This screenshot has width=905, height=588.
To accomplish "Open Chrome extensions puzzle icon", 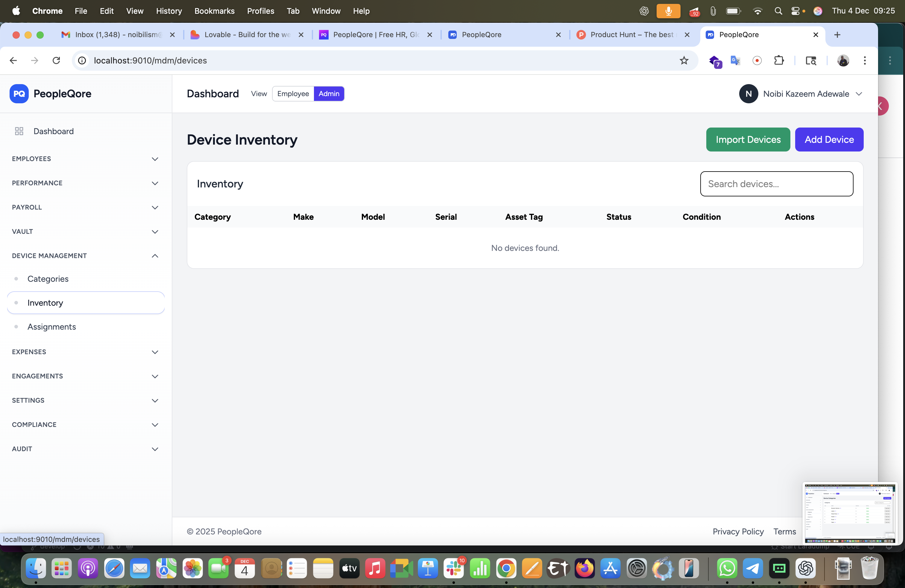I will pos(779,60).
